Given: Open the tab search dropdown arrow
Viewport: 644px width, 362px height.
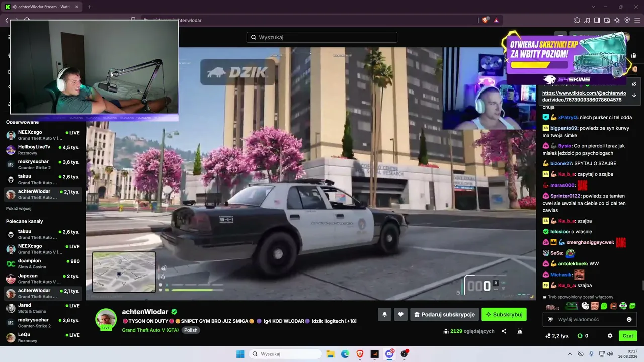Looking at the screenshot, I should [593, 7].
